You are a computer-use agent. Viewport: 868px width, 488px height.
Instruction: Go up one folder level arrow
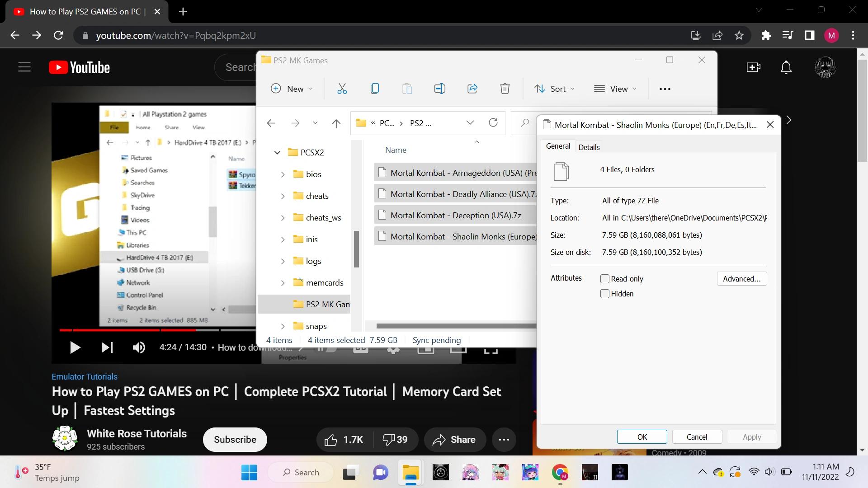(336, 123)
